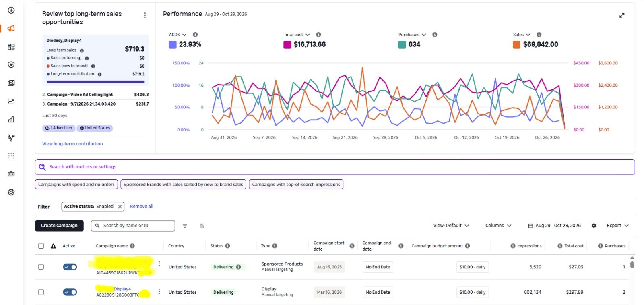Open the image creatives icon in sidebar
The image size is (644, 305).
pos(11,83)
